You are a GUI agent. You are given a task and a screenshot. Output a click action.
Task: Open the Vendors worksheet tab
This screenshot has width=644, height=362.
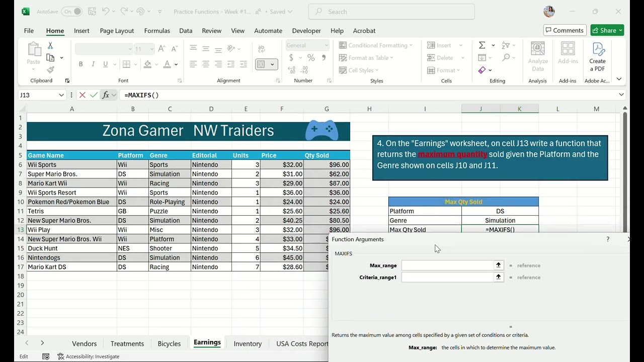click(84, 343)
